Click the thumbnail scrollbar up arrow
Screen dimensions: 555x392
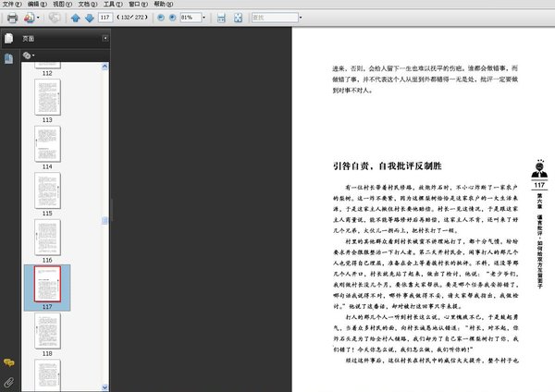105,67
